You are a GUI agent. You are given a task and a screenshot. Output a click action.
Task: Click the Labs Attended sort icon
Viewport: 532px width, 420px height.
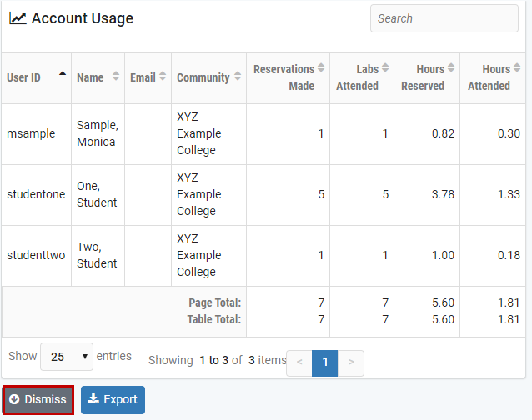pos(385,69)
